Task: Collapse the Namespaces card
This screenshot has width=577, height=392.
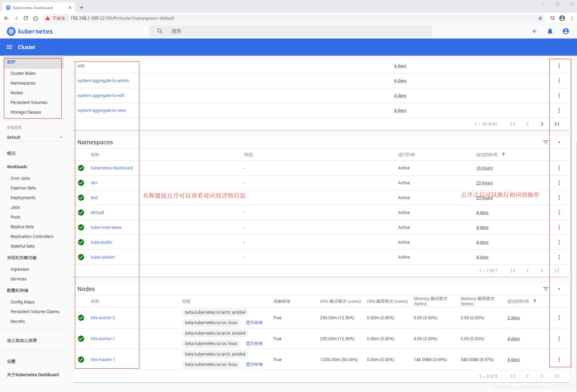Action: tap(559, 142)
